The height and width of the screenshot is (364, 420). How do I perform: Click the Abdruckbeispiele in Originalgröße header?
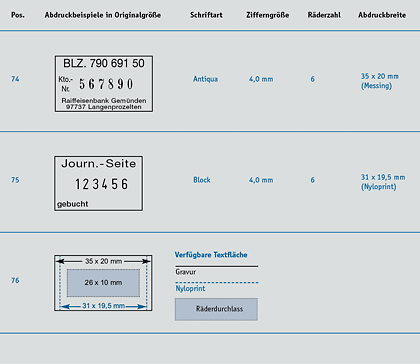(x=103, y=15)
